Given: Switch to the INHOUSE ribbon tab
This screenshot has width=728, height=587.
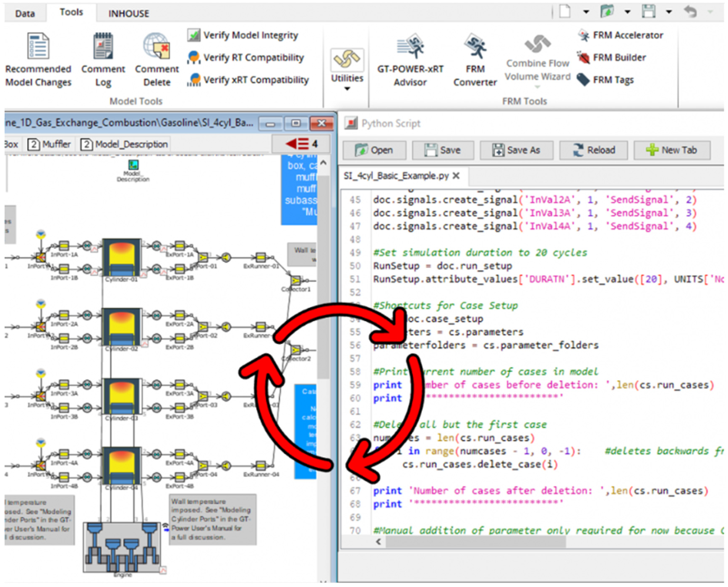Looking at the screenshot, I should click(128, 13).
